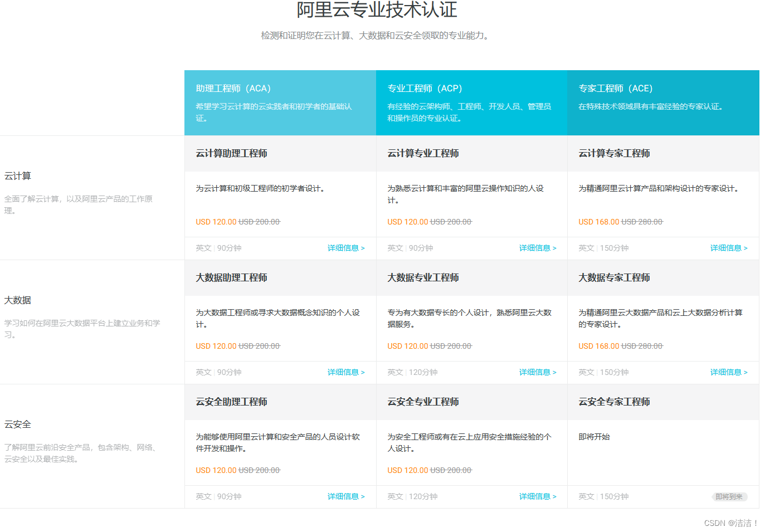
Task: Click description 为云计算和初级工程师的初学者设计
Action: 260,188
